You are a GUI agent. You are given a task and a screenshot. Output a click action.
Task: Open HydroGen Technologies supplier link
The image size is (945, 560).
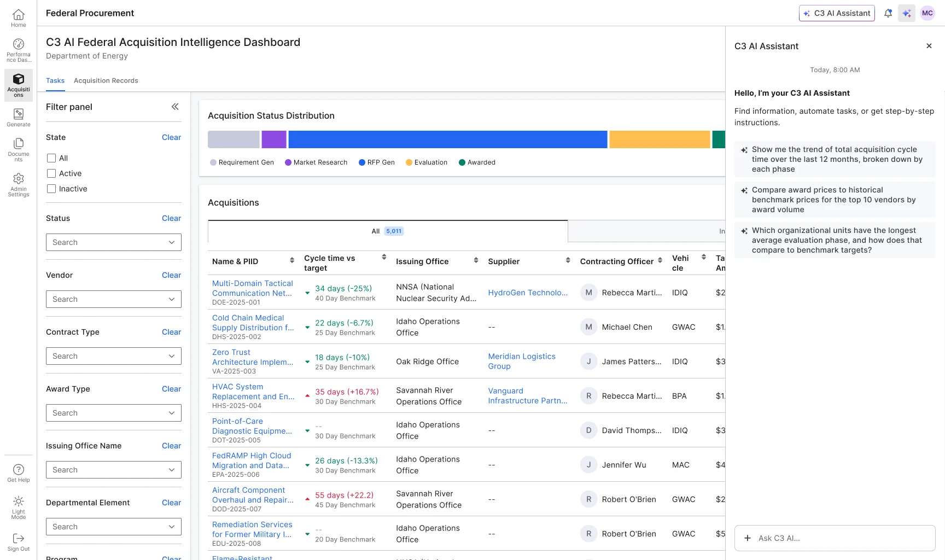[528, 293]
